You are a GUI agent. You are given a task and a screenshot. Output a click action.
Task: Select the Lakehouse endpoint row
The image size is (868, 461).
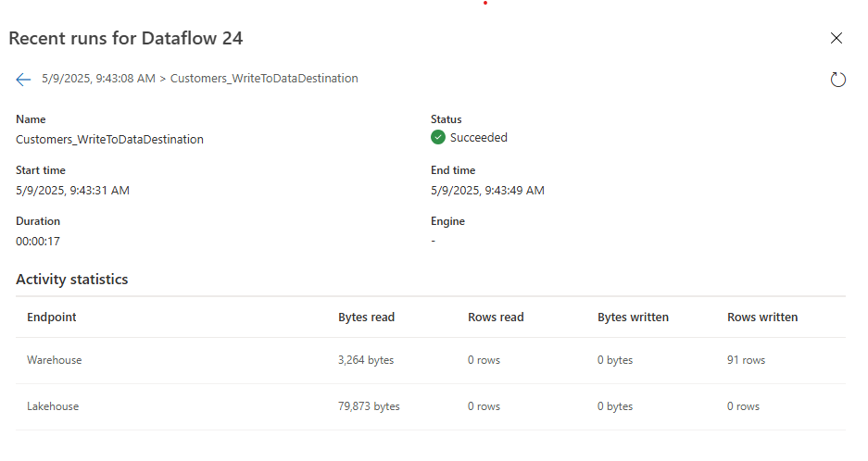click(53, 406)
